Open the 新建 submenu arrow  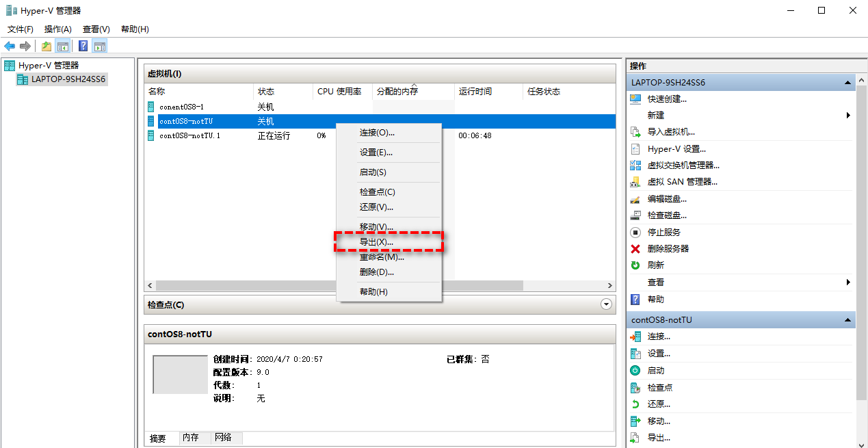[848, 116]
